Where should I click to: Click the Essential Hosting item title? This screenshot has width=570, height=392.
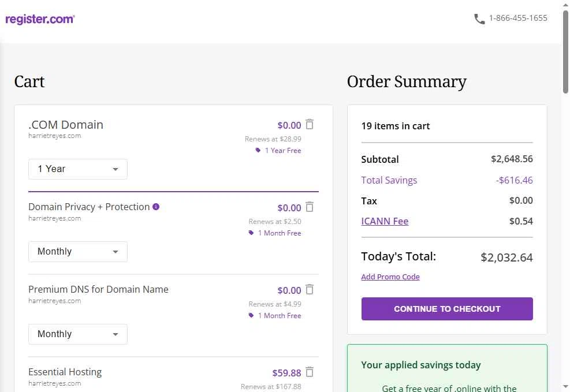[65, 372]
